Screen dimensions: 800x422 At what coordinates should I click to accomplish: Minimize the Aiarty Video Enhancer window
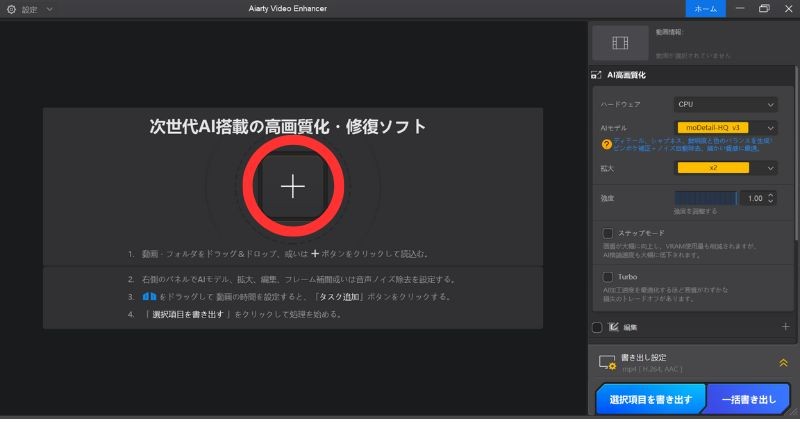tap(740, 9)
